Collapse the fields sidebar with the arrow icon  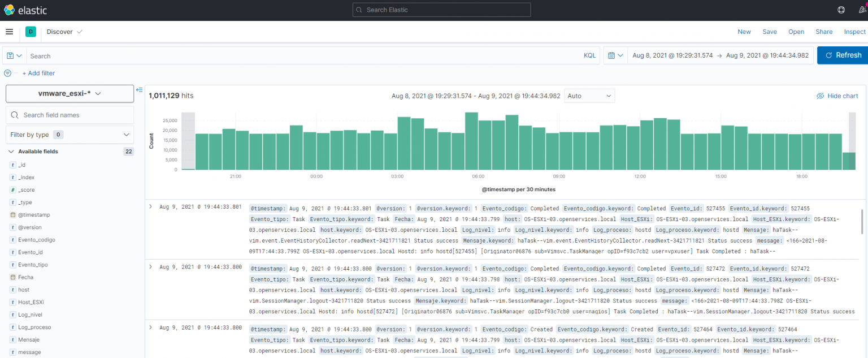point(139,89)
